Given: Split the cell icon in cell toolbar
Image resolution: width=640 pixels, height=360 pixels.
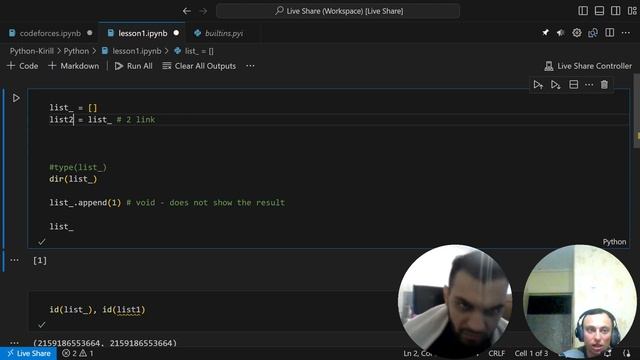Looking at the screenshot, I should click(x=573, y=84).
